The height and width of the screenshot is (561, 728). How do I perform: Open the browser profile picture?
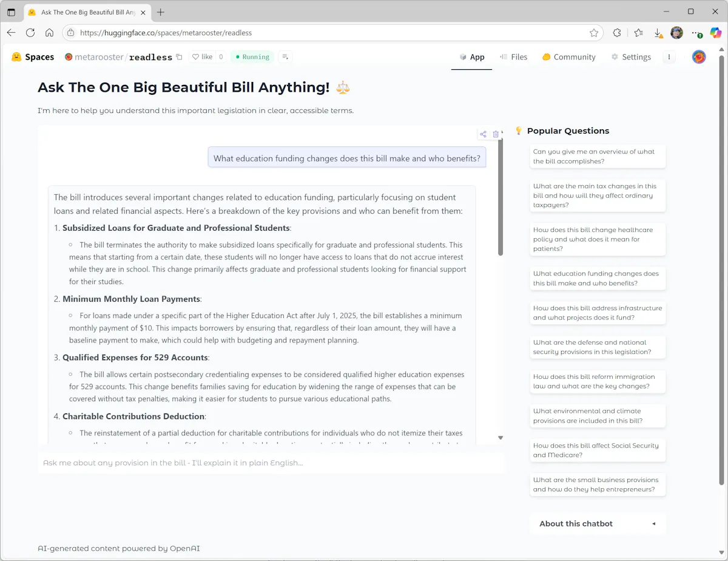point(676,33)
